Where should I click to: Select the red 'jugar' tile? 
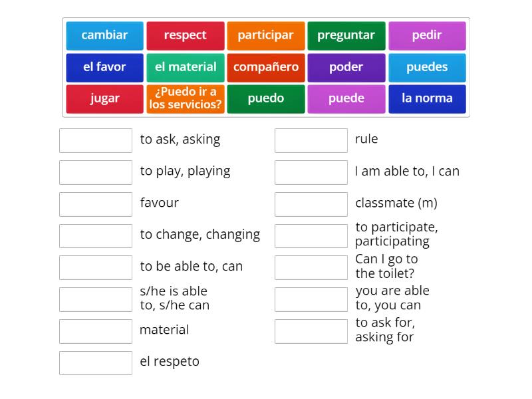coord(104,98)
